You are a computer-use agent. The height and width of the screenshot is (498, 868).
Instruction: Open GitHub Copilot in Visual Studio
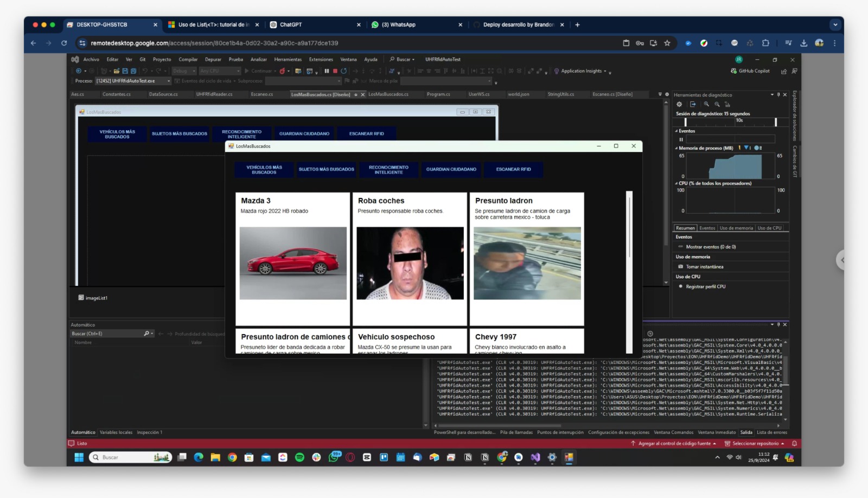point(750,71)
